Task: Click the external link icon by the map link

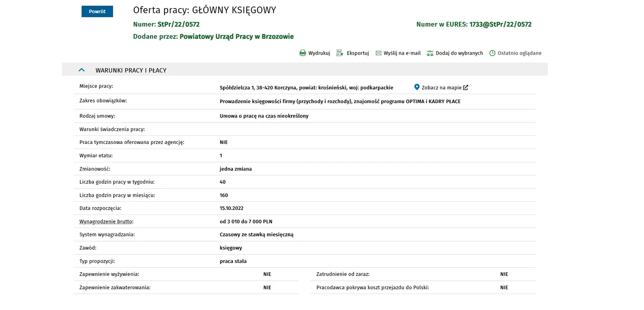Action: (x=466, y=88)
